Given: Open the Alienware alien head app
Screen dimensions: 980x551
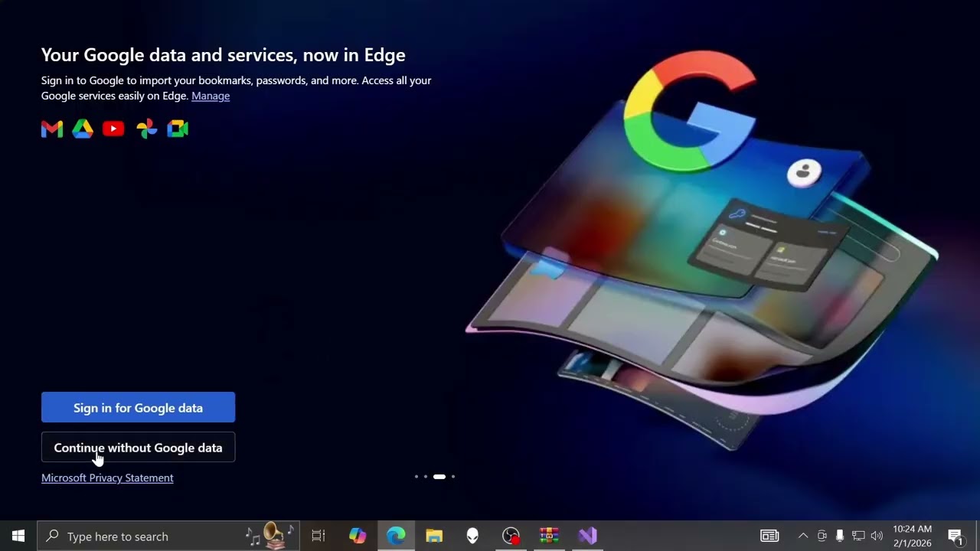Looking at the screenshot, I should pos(472,536).
